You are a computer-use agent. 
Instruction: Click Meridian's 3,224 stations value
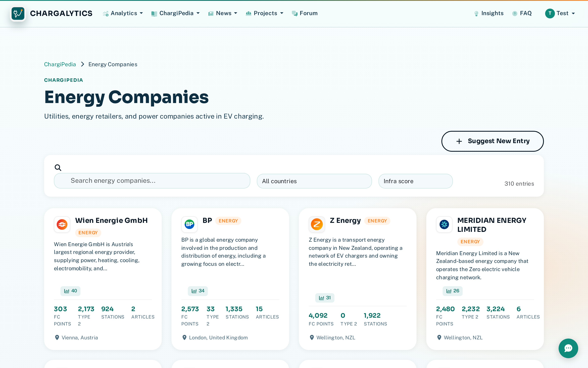click(496, 309)
